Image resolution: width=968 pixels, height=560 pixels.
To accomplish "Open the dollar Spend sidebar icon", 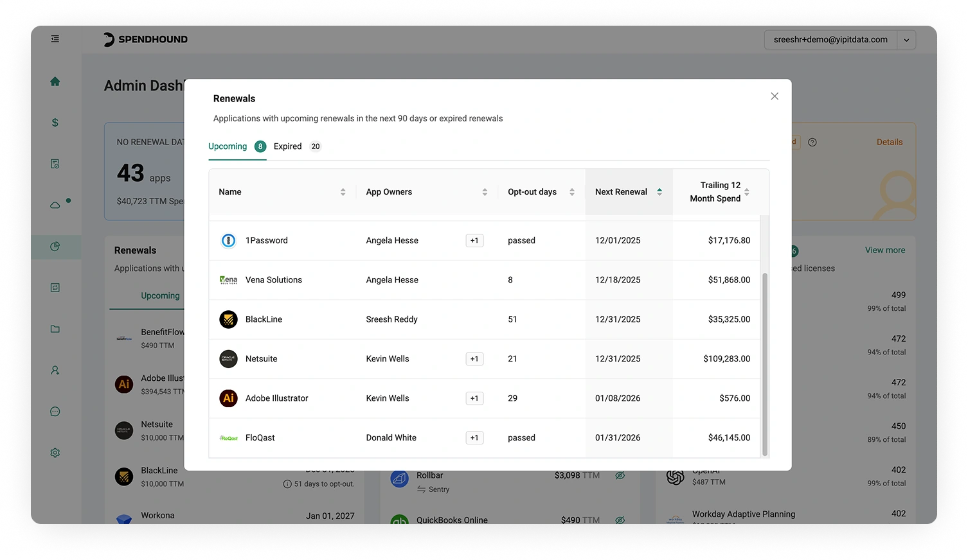I will tap(55, 123).
